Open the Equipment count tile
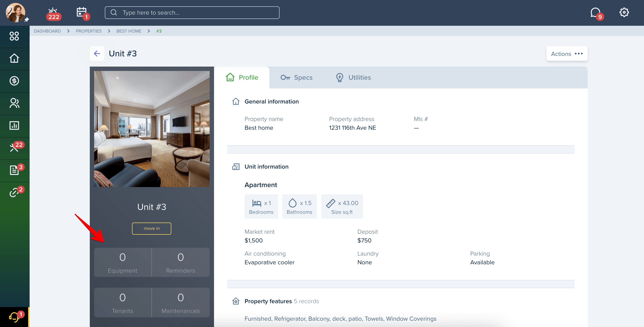The width and height of the screenshot is (644, 327). (123, 262)
